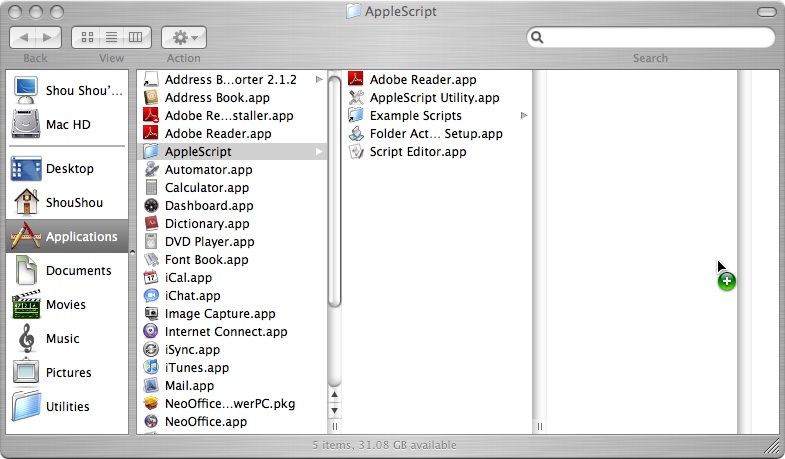This screenshot has height=459, width=785.
Task: Select the AppleScript folder row
Action: (x=232, y=152)
